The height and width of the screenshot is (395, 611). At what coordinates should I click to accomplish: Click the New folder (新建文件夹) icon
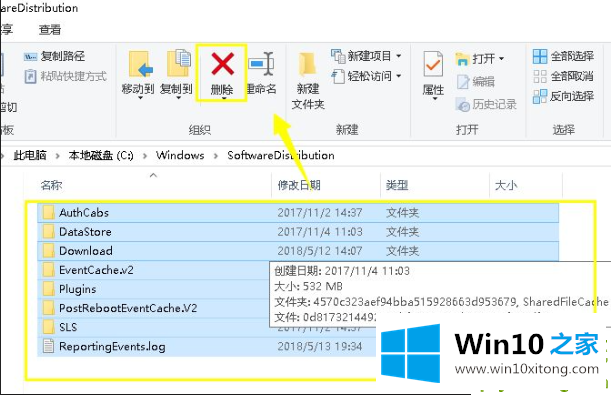[307, 65]
